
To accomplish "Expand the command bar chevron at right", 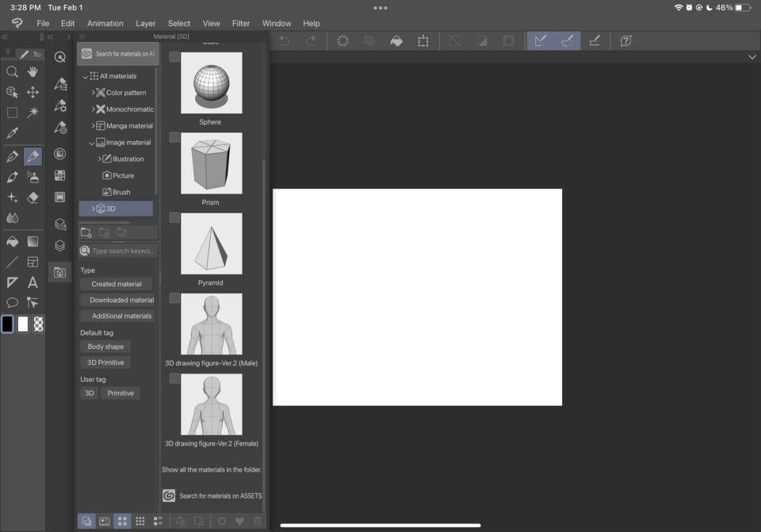I will [752, 57].
